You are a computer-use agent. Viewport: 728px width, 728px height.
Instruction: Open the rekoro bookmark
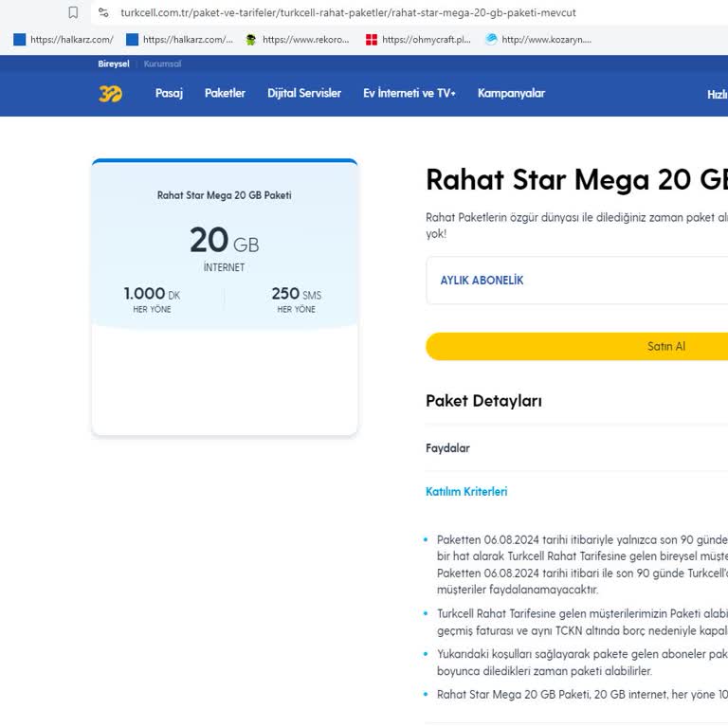297,40
